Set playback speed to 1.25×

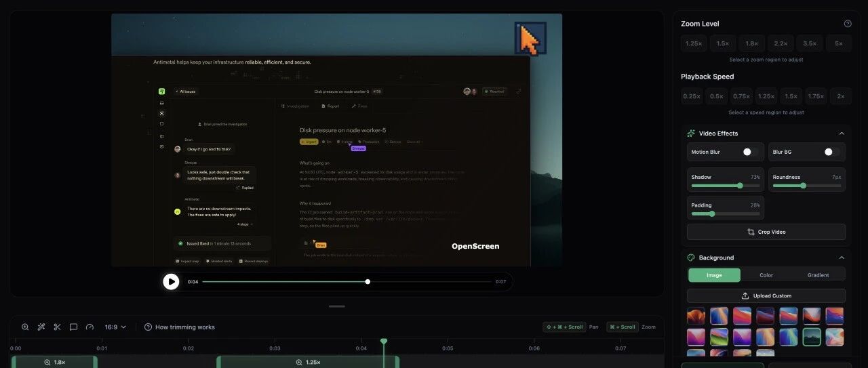766,96
